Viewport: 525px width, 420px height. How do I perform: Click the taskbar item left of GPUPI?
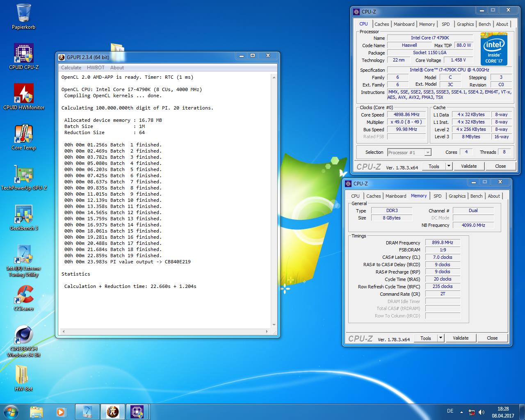pos(88,412)
